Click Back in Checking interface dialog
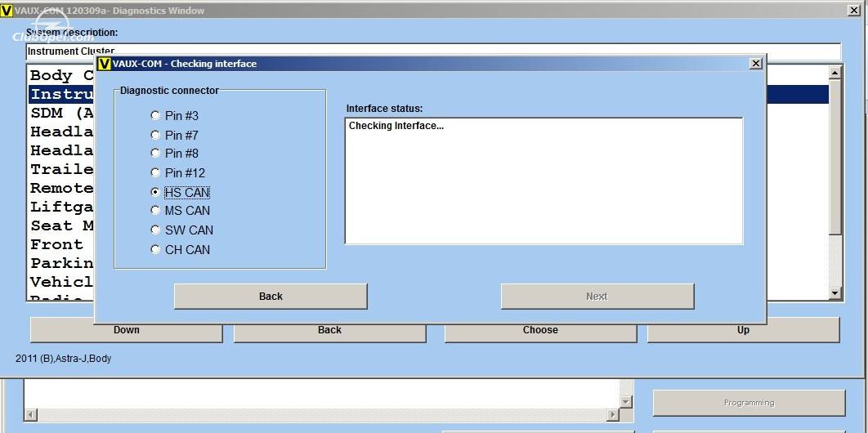The width and height of the screenshot is (868, 433). [x=271, y=297]
